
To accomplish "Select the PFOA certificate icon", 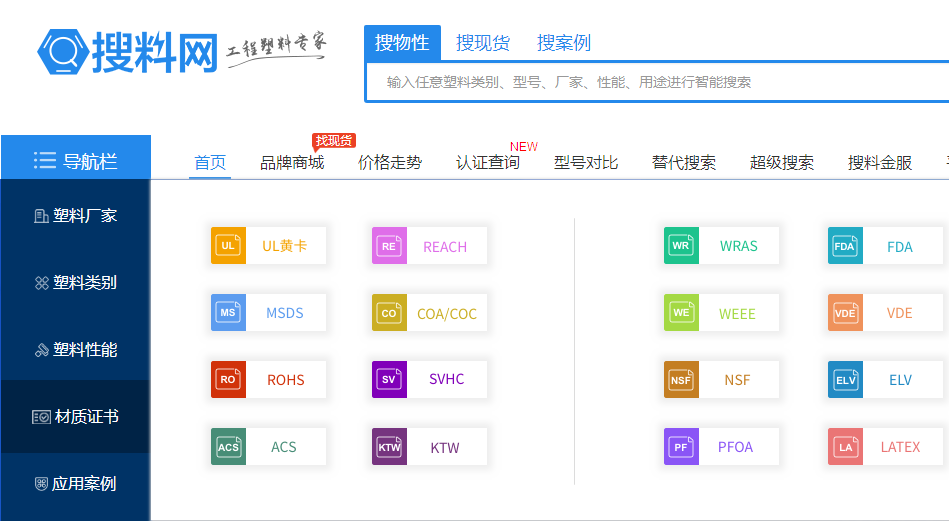I will pyautogui.click(x=681, y=447).
